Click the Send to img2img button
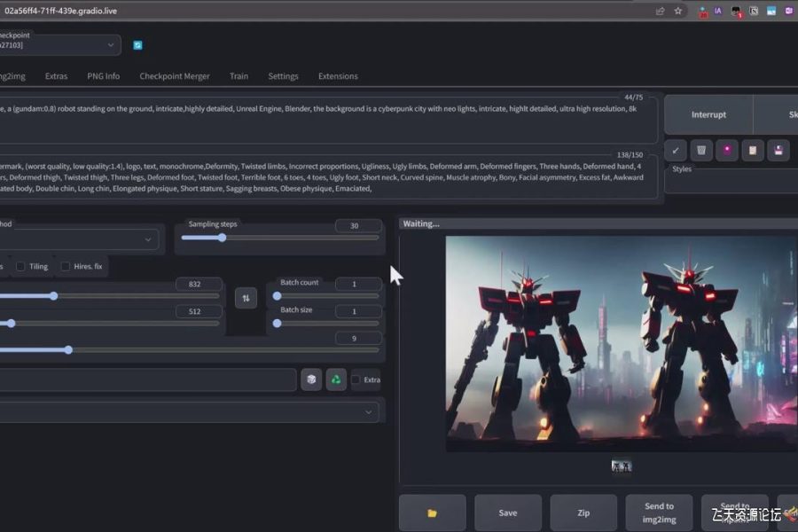The image size is (798, 532). coord(659,512)
